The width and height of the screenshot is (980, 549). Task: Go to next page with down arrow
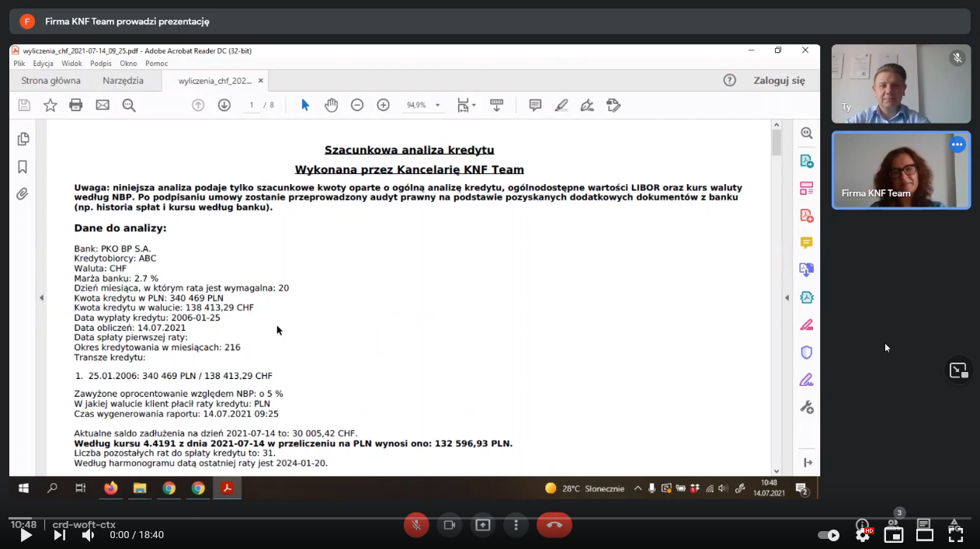[x=224, y=105]
